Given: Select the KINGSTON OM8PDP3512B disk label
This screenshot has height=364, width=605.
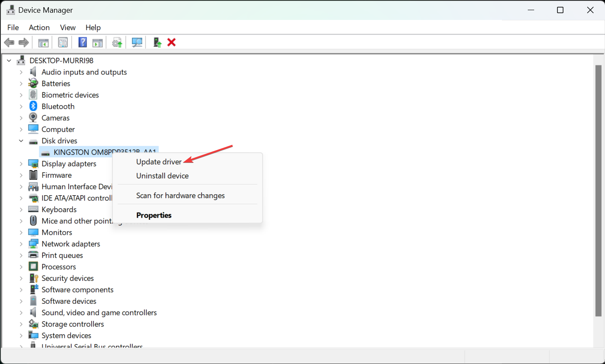Looking at the screenshot, I should [x=105, y=152].
